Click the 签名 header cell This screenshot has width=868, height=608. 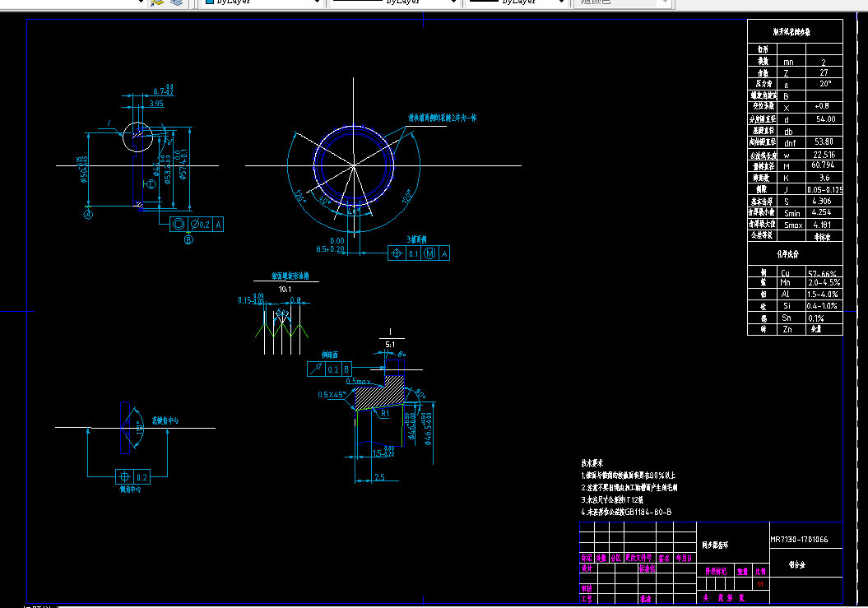click(664, 558)
